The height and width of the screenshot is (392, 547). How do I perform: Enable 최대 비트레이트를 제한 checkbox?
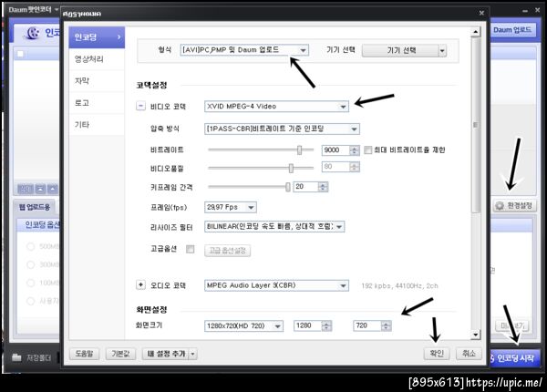point(367,150)
